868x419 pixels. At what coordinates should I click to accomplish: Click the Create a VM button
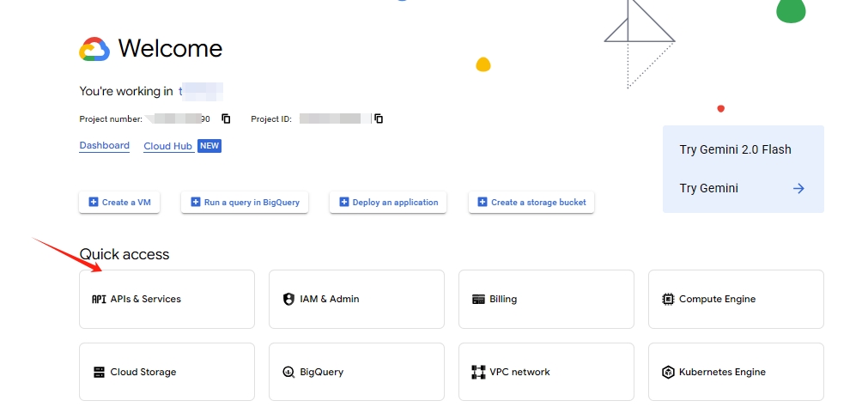(x=119, y=202)
